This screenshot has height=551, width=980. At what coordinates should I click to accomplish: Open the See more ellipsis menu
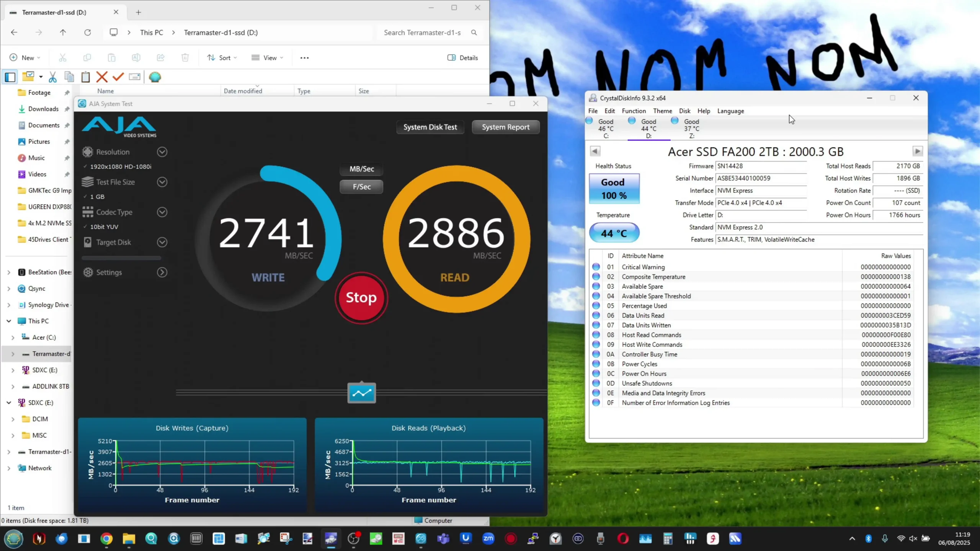click(x=304, y=58)
